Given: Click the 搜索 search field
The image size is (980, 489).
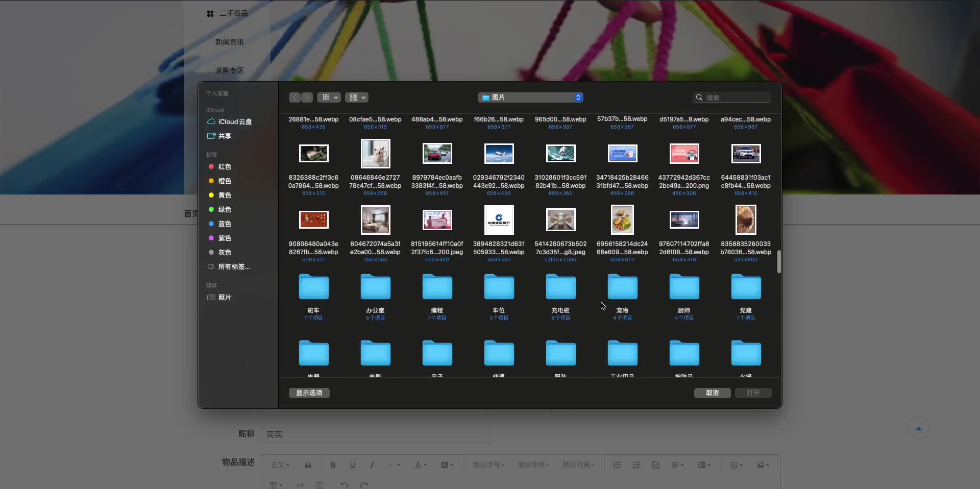Looking at the screenshot, I should 736,97.
